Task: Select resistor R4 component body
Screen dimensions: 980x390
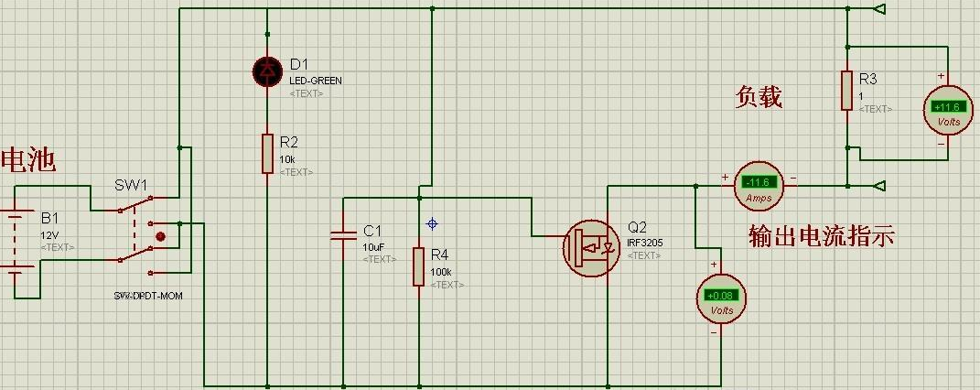Action: click(x=419, y=266)
